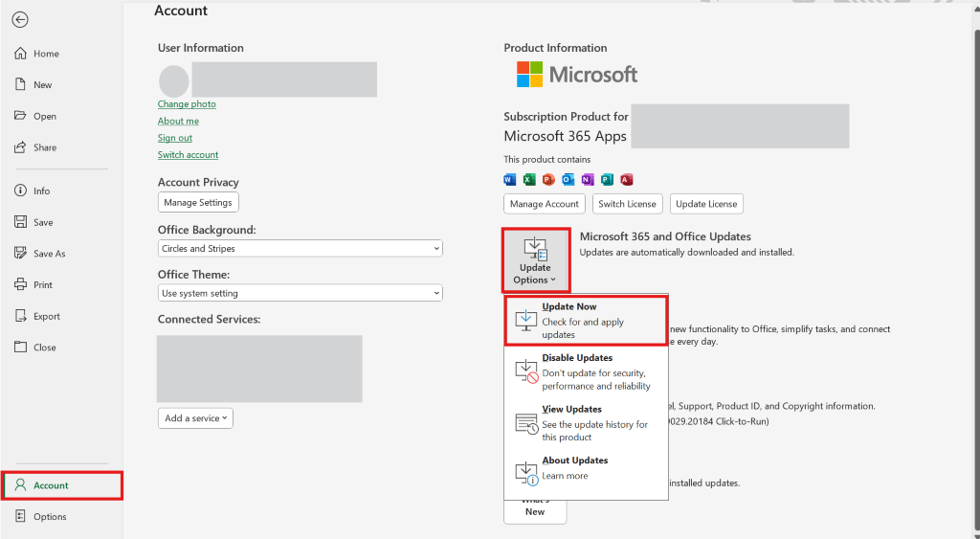Click the What's New button
The image size is (980, 539).
(535, 511)
